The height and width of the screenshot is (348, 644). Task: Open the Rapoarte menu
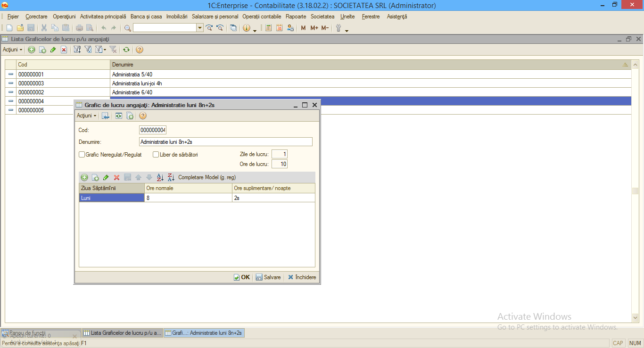296,17
